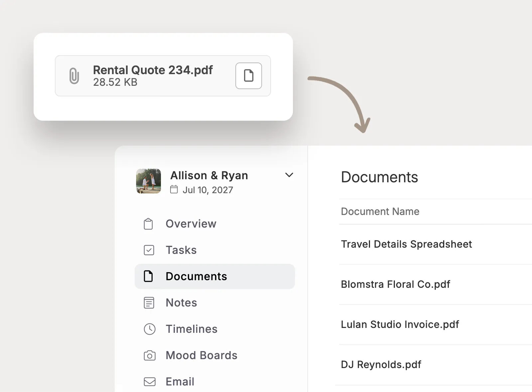Click the document icon button beside Rental Quote
The width and height of the screenshot is (532, 392).
(x=249, y=76)
